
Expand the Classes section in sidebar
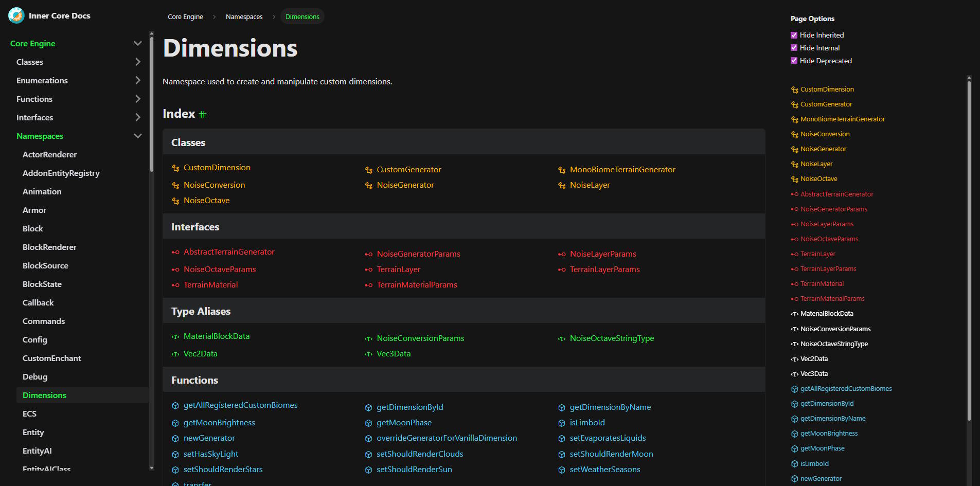137,62
